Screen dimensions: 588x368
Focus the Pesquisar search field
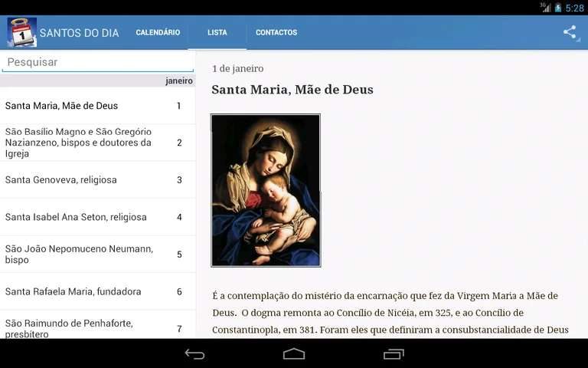[x=98, y=62]
